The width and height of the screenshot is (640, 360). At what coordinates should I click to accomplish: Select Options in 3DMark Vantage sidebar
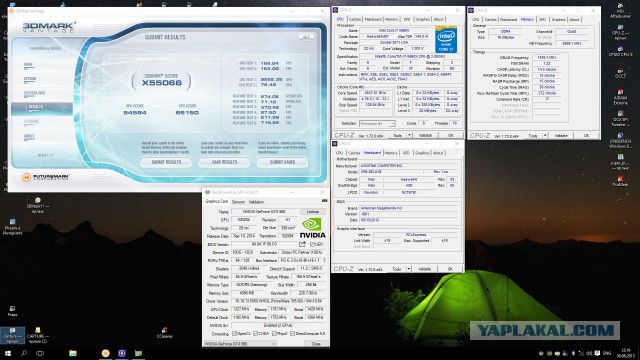(30, 79)
